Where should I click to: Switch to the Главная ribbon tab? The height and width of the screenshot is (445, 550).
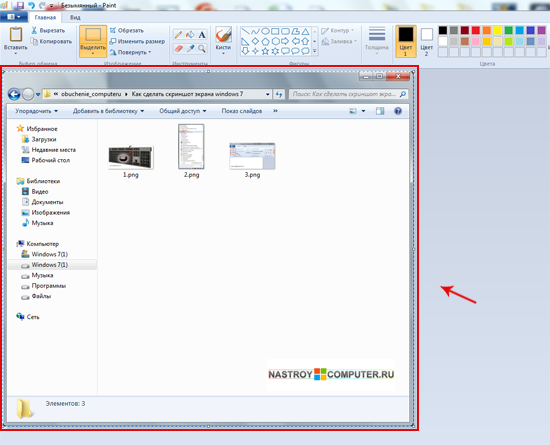click(x=45, y=17)
